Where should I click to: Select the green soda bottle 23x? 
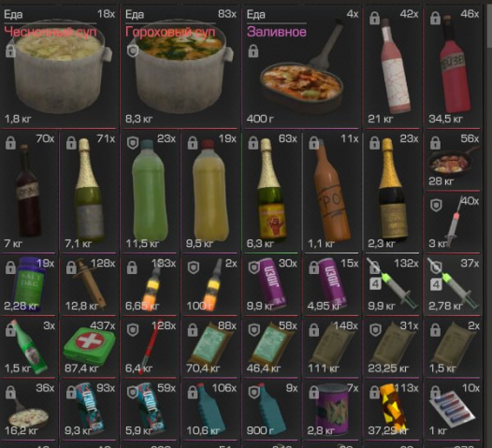[150, 192]
